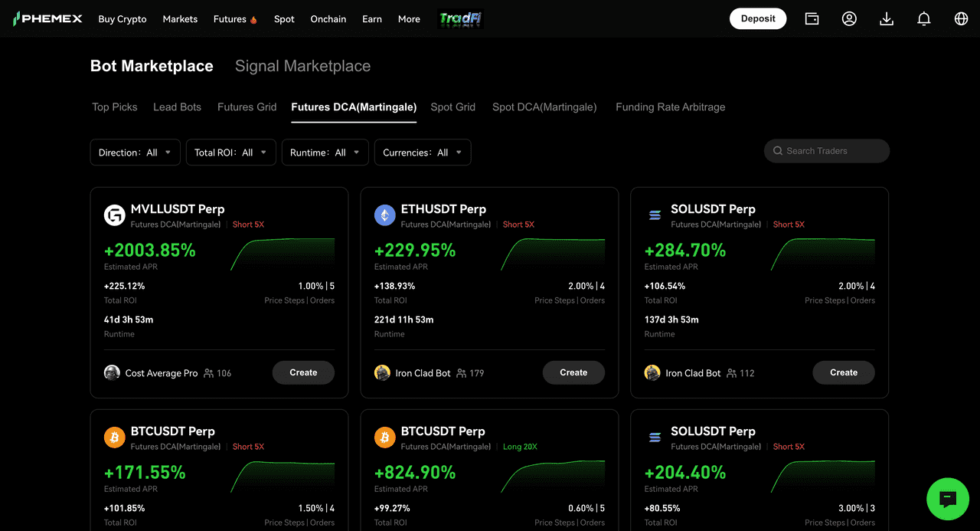Open the green live chat bubble
Screen dimensions: 980x531
click(x=948, y=500)
